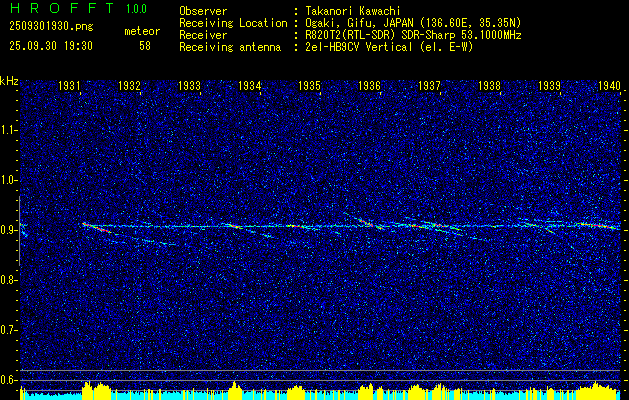Click the meteor count 58
The image size is (629, 400).
tap(145, 46)
